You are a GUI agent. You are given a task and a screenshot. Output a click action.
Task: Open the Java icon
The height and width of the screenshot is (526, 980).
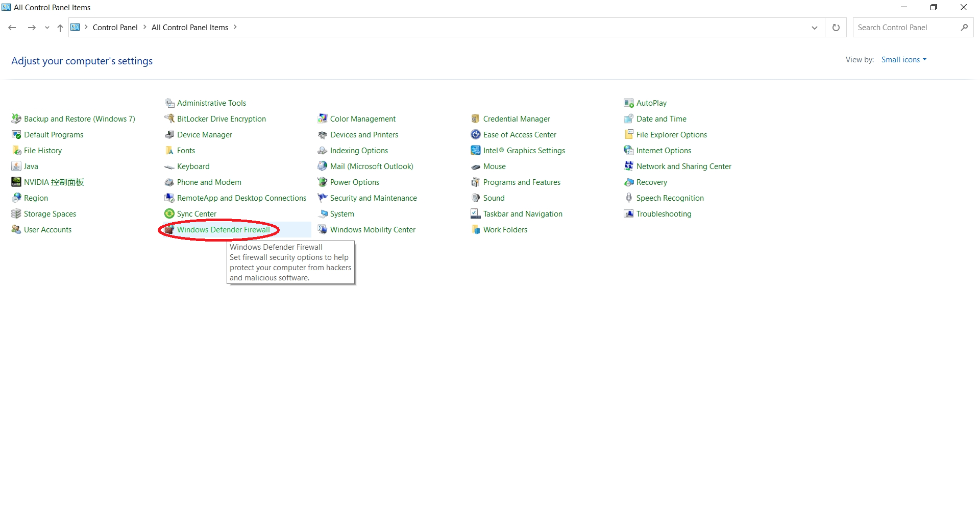tap(16, 166)
